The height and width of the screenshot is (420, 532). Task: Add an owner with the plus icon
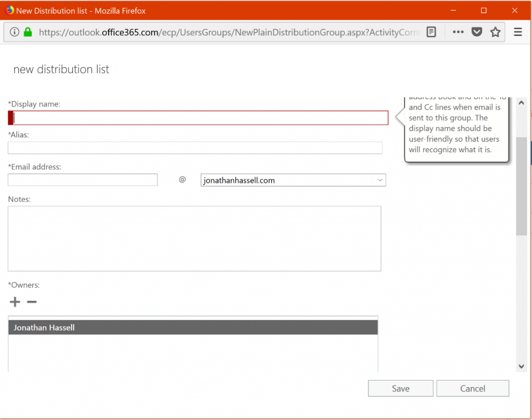[x=15, y=301]
